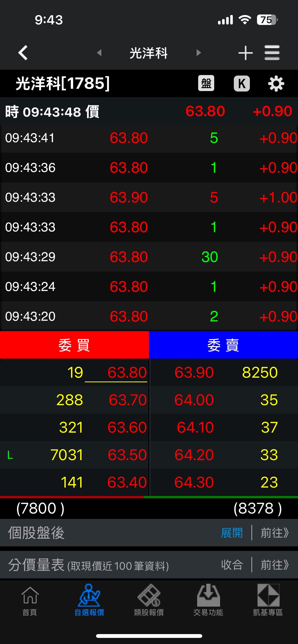The image size is (298, 644).
Task: Tap the 委買 red header
Action: (x=74, y=345)
